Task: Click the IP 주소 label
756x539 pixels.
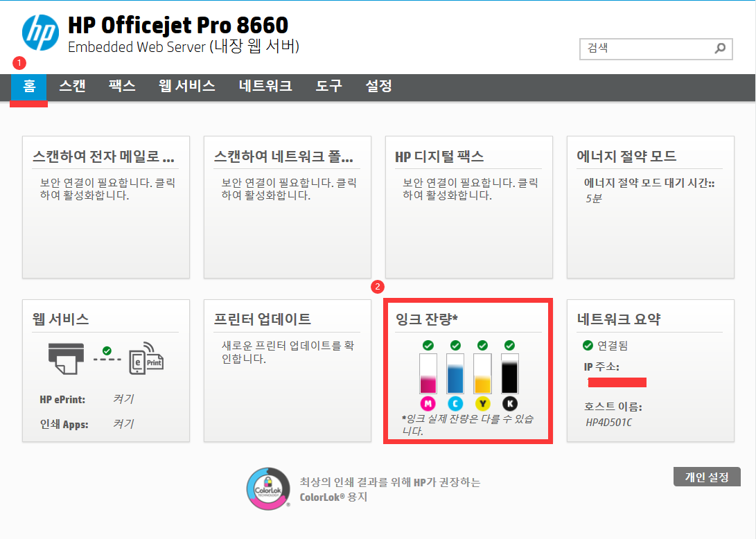Action: pyautogui.click(x=601, y=367)
